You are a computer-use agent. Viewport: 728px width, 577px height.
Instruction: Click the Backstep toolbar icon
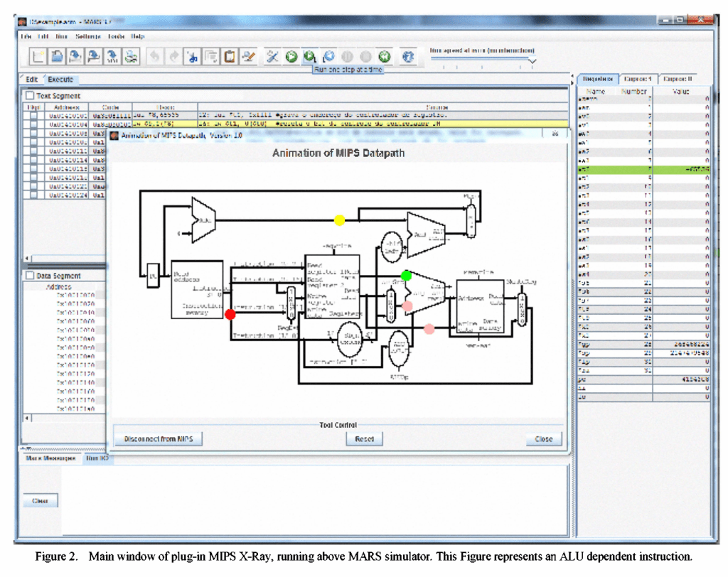click(x=328, y=57)
